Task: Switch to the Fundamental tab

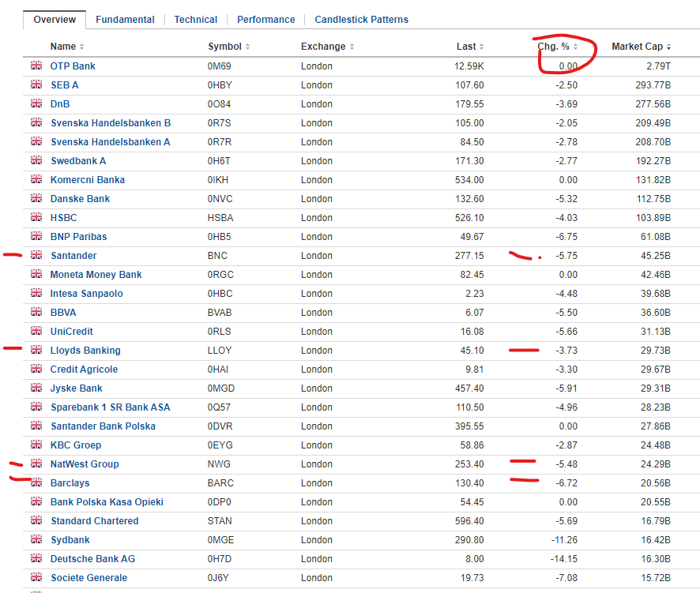Action: click(125, 20)
